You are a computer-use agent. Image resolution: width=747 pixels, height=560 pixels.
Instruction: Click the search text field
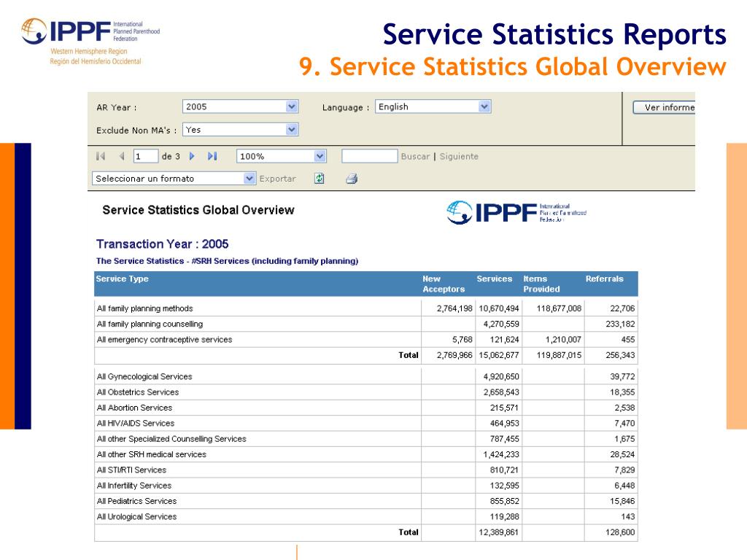click(x=370, y=156)
